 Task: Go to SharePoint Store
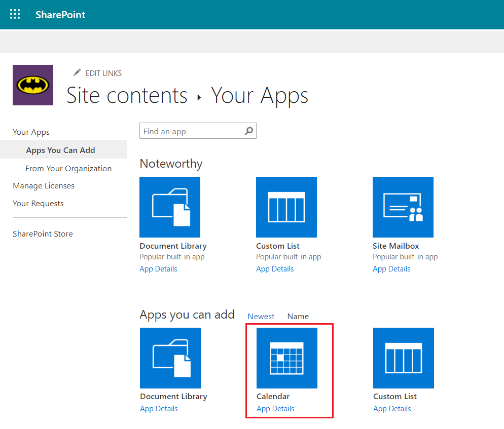(x=43, y=234)
